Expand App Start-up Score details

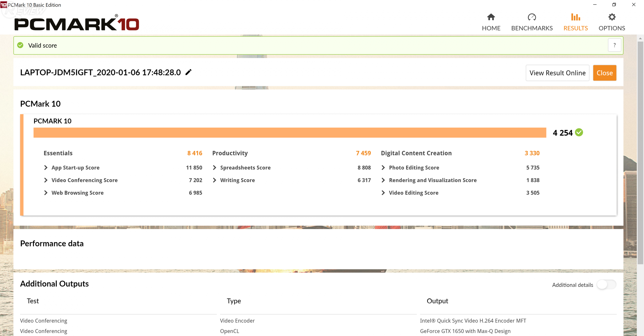(46, 168)
